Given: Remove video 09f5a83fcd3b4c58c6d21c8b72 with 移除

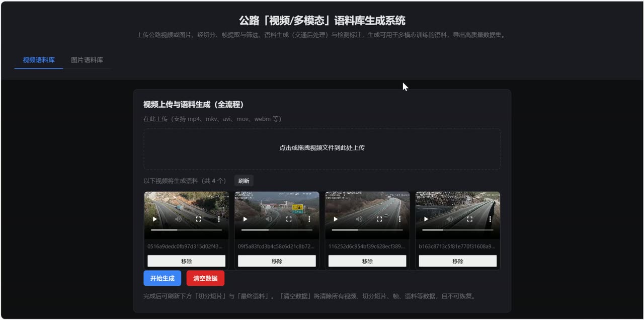Looking at the screenshot, I should tap(277, 261).
